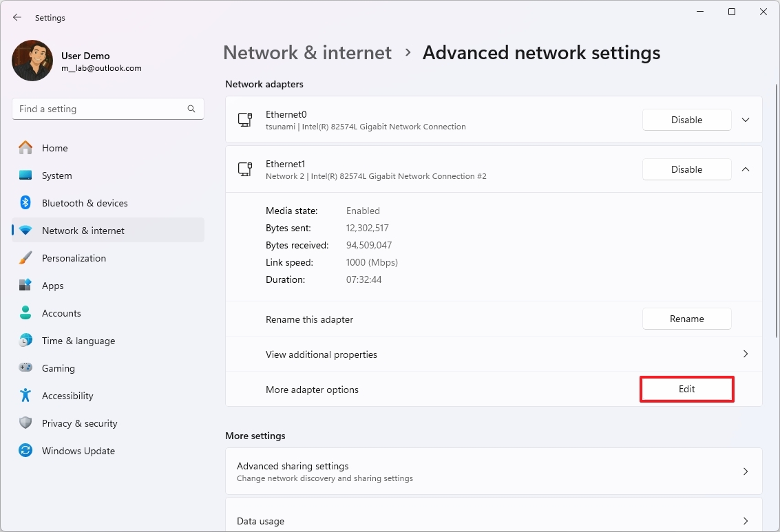Open Privacy & security settings
Screen dimensions: 780x532
(x=81, y=423)
